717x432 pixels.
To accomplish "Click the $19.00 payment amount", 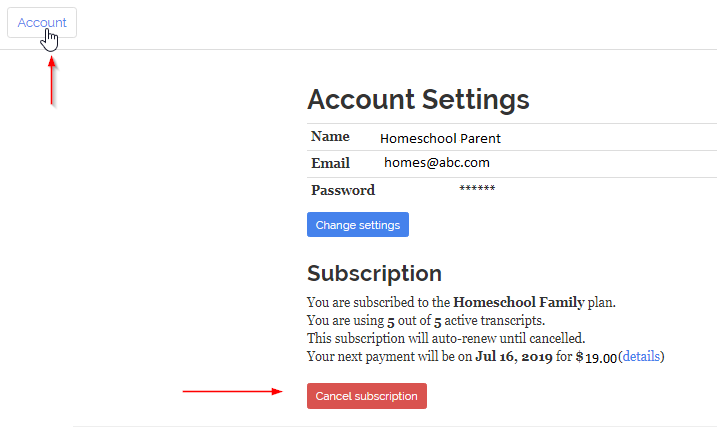I will 596,357.
